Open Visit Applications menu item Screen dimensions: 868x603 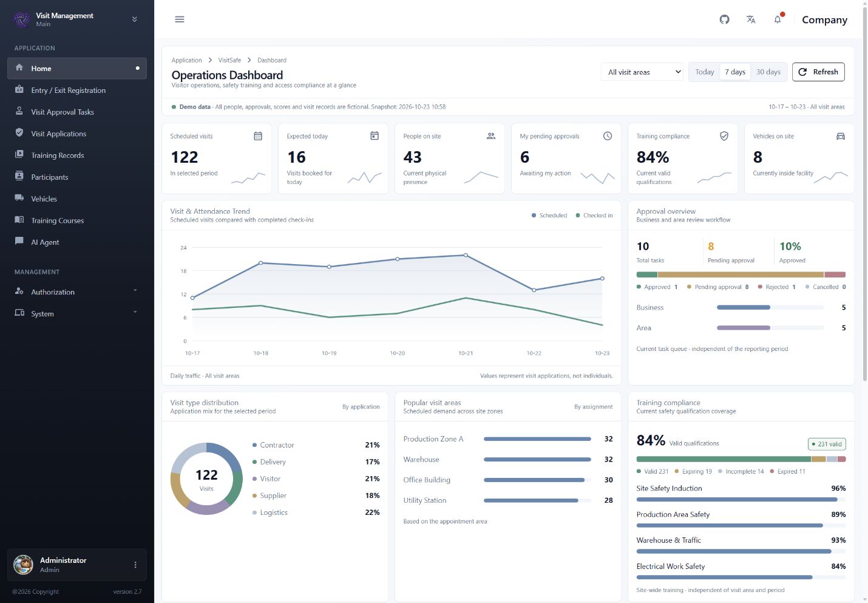coord(77,134)
